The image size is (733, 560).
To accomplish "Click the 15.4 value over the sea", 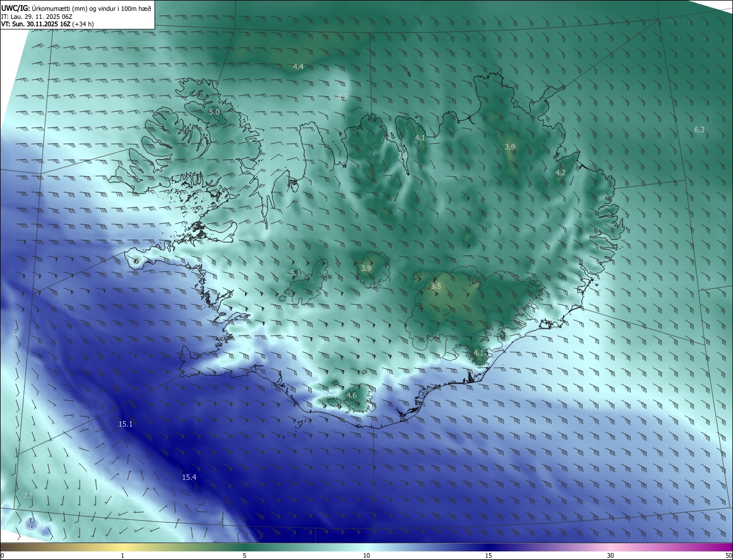I will click(189, 478).
